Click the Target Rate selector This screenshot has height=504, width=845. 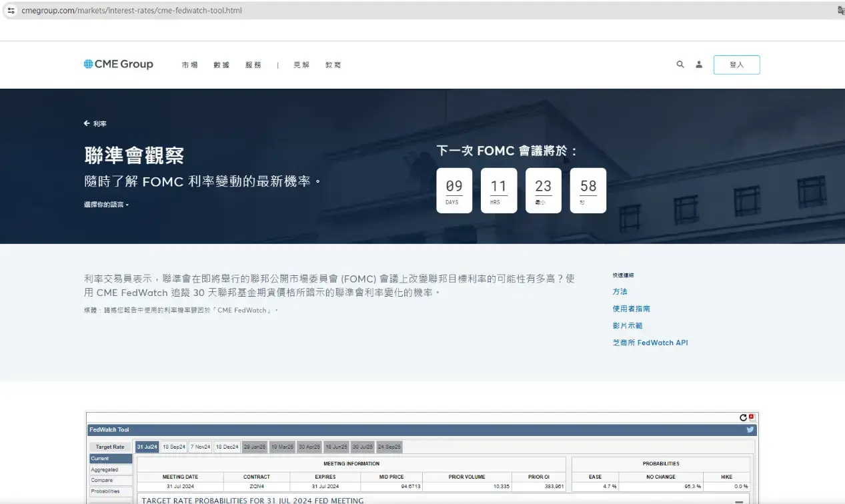tap(109, 447)
